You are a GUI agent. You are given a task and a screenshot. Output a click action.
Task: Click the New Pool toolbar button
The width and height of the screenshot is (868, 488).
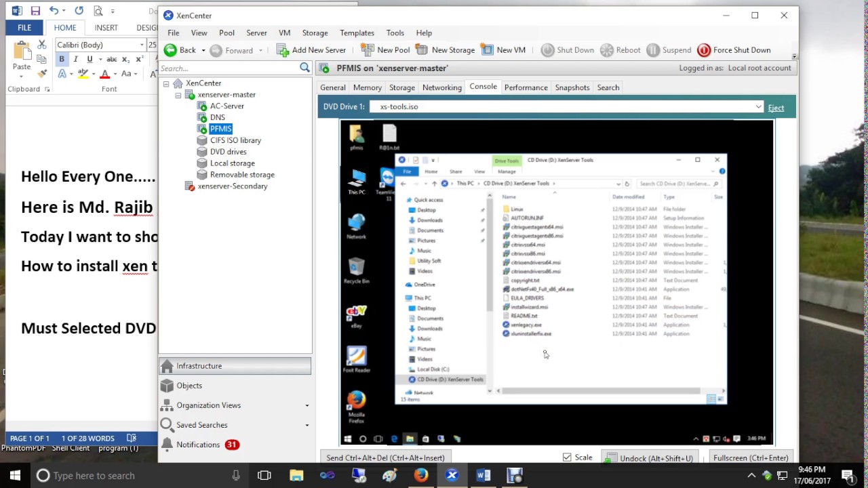tap(385, 50)
